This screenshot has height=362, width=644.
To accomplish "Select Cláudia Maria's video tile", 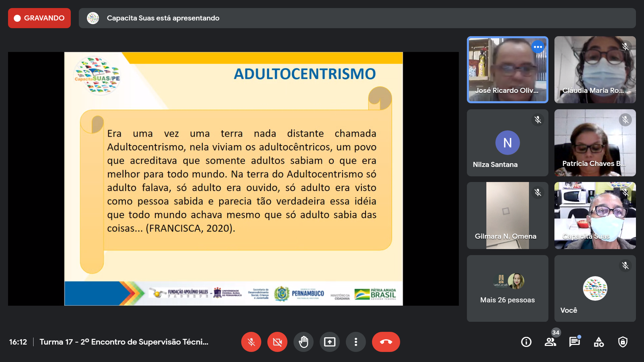I will [595, 69].
